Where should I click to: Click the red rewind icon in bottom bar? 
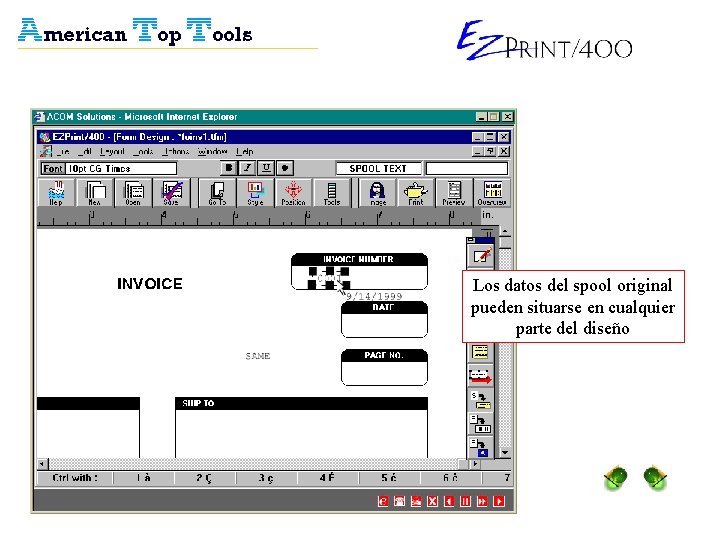pos(449,501)
